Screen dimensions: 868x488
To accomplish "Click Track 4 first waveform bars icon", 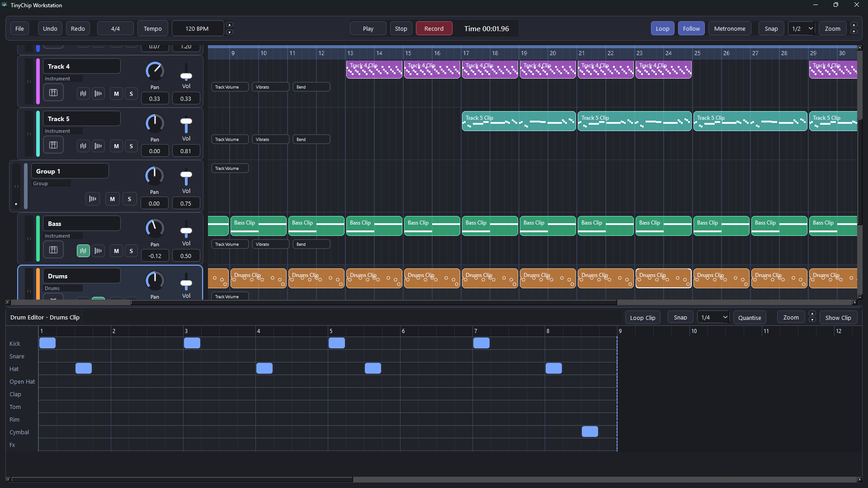I will [83, 94].
